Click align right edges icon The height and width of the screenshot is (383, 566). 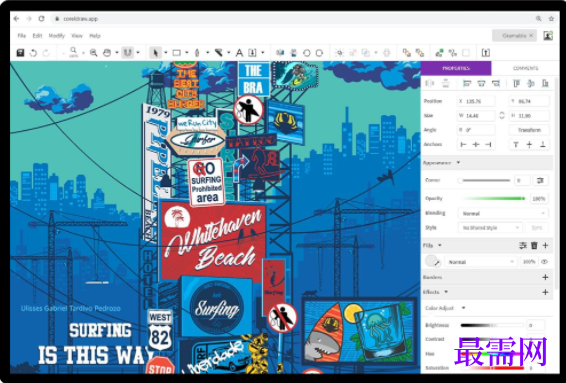coord(496,83)
